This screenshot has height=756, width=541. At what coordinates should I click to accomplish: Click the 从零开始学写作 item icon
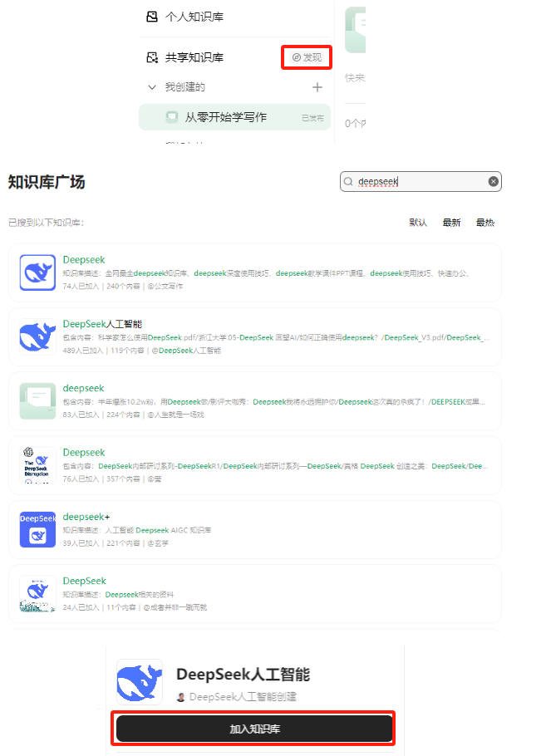(172, 117)
